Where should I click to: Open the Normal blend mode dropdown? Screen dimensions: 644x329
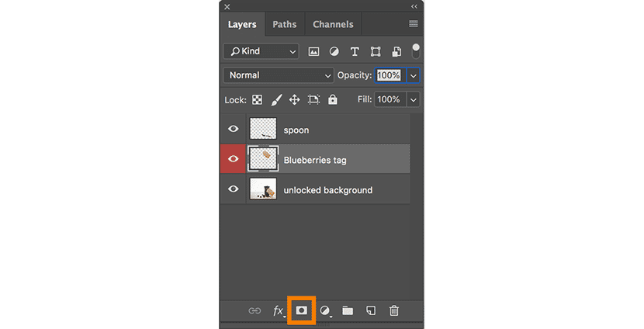[278, 75]
